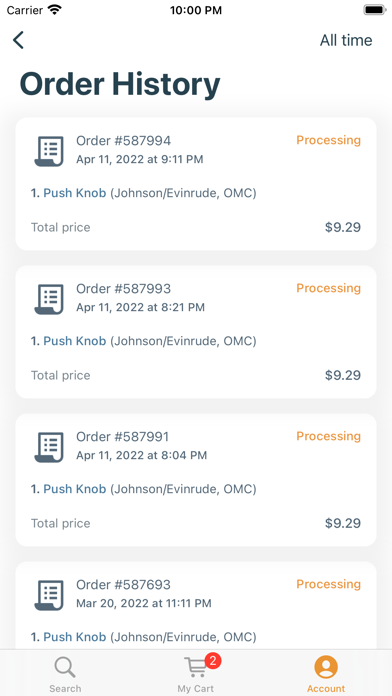Open Push Knob link in order #587693
The width and height of the screenshot is (392, 696).
coord(75,637)
